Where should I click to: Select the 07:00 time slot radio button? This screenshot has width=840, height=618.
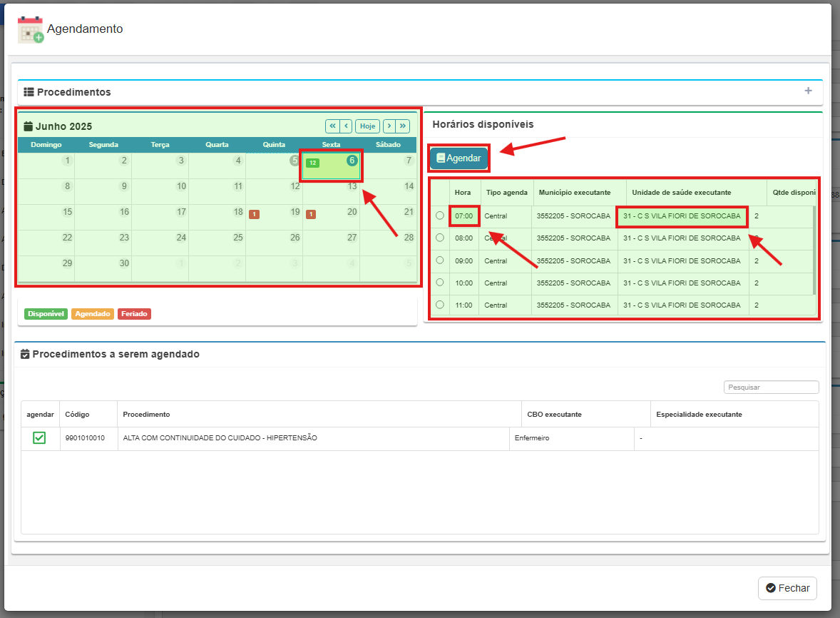coord(440,216)
